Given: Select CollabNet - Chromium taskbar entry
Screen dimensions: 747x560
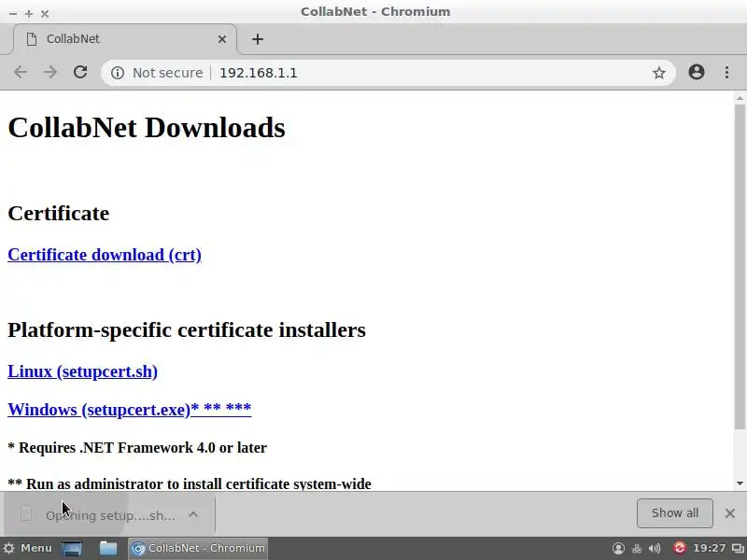Looking at the screenshot, I should click(x=198, y=548).
